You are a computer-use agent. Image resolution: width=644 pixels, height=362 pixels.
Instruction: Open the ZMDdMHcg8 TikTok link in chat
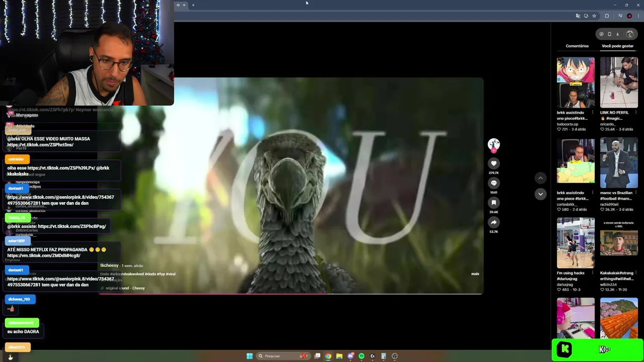(x=44, y=255)
